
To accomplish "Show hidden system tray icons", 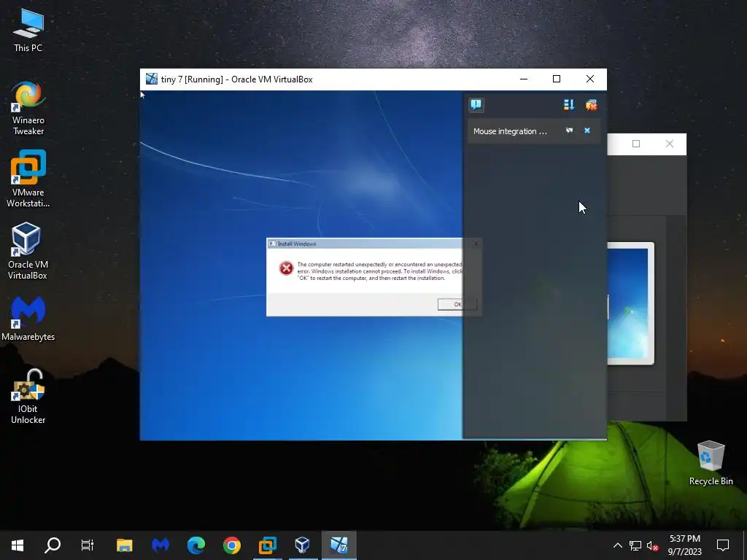I will [x=617, y=545].
